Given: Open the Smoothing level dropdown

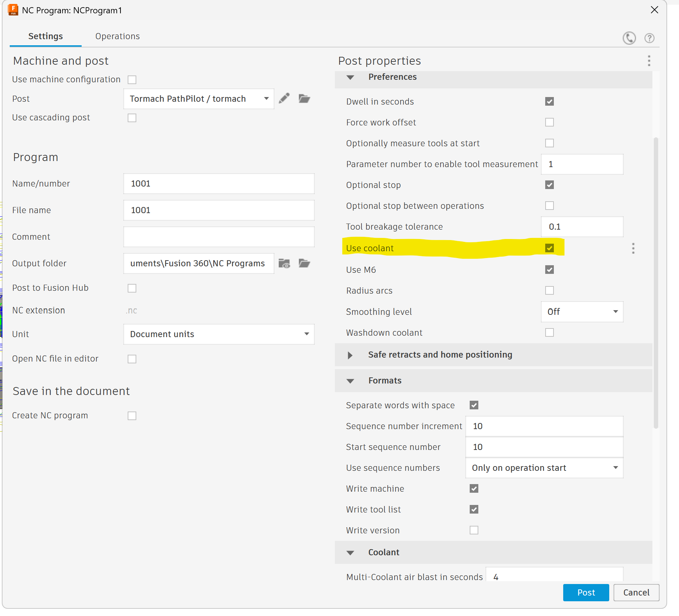Looking at the screenshot, I should coord(582,312).
